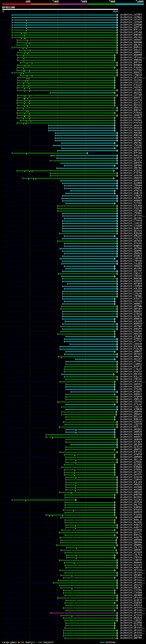Click the cyan ~100% identity color swatch
Viewport: 146px width, 644px height.
(130, 4)
